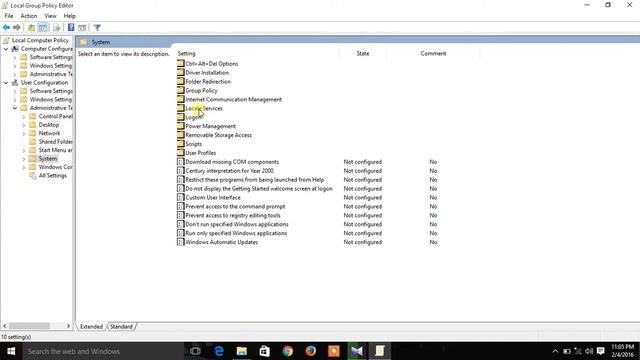Expand the Control Panel tree node
This screenshot has width=640, height=360.
pos(24,116)
